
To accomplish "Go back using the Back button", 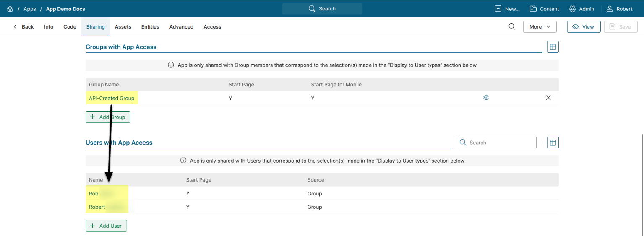I will point(23,27).
